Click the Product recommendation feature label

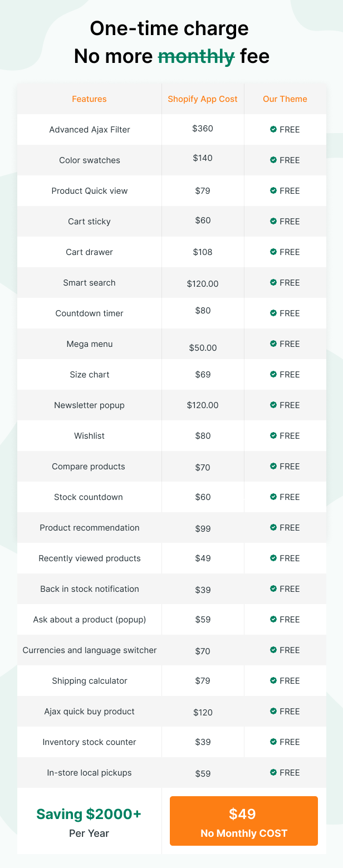pos(90,528)
